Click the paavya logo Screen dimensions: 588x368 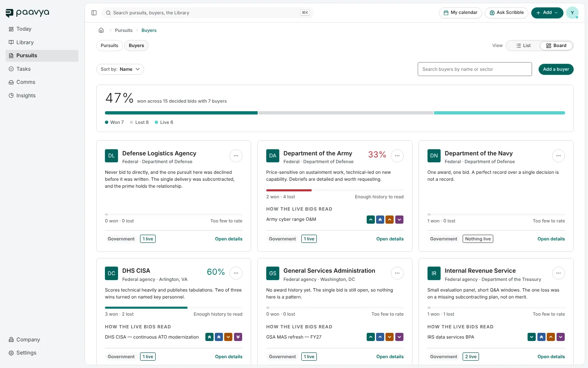coord(27,13)
